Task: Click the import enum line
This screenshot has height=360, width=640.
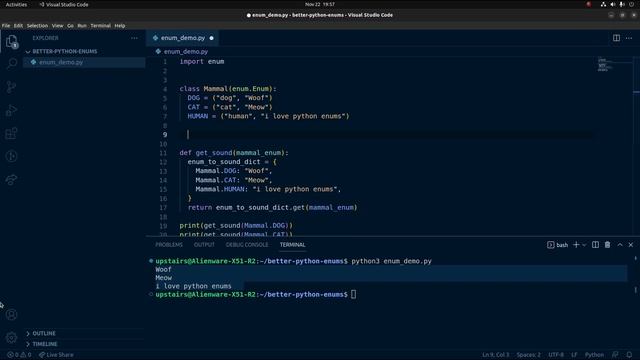Action: click(202, 62)
